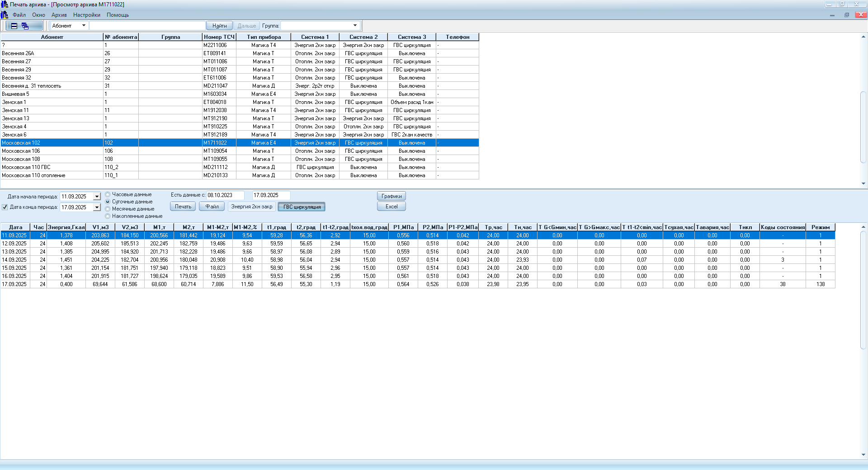Click the tile windows horizontally toolbar icon
Viewport: 868px width, 470px height.
[x=14, y=26]
